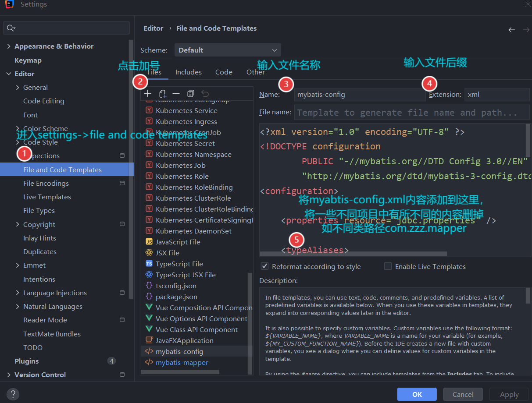The width and height of the screenshot is (532, 403).
Task: Click the Name field containing mybatis-config
Action: tap(360, 94)
